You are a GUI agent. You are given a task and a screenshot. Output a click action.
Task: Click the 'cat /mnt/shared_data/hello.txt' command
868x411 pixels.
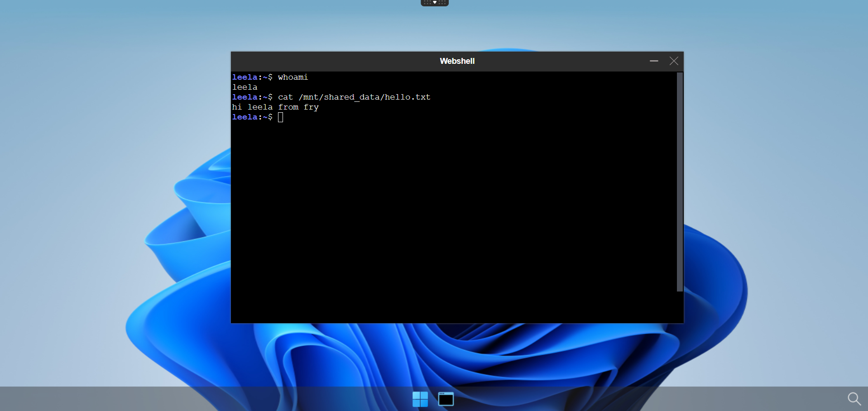pyautogui.click(x=354, y=97)
